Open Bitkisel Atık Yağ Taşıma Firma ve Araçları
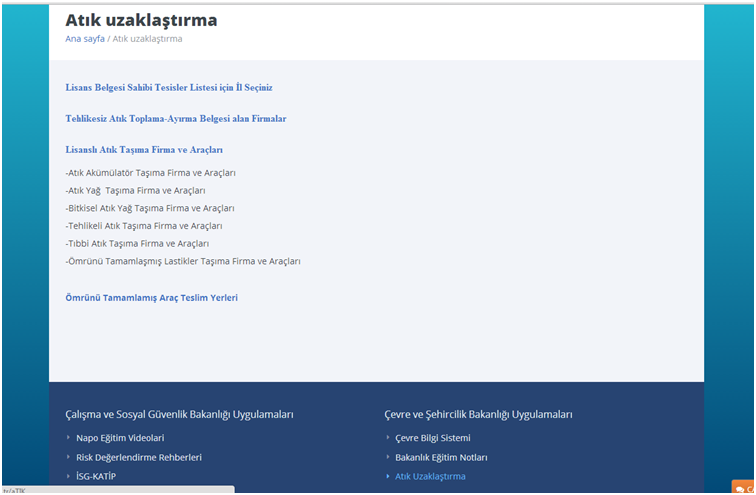 point(149,208)
